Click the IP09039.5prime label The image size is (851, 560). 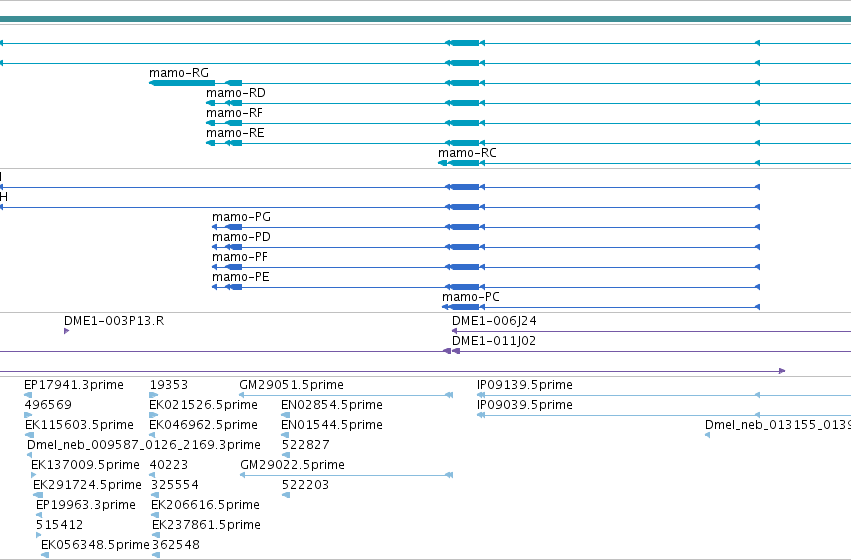(x=525, y=405)
